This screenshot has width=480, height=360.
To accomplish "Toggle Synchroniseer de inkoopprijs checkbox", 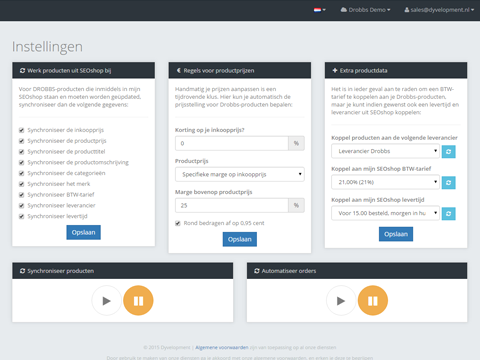I will [x=21, y=130].
